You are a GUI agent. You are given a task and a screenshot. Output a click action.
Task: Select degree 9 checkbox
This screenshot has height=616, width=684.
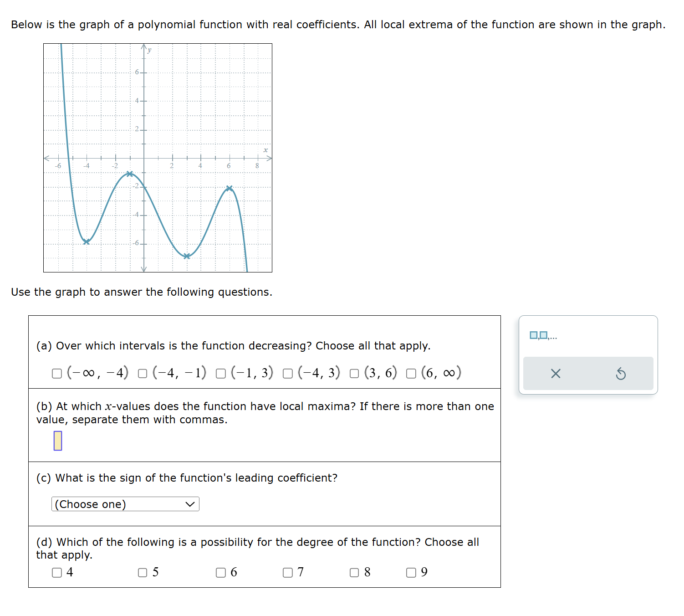click(x=410, y=573)
